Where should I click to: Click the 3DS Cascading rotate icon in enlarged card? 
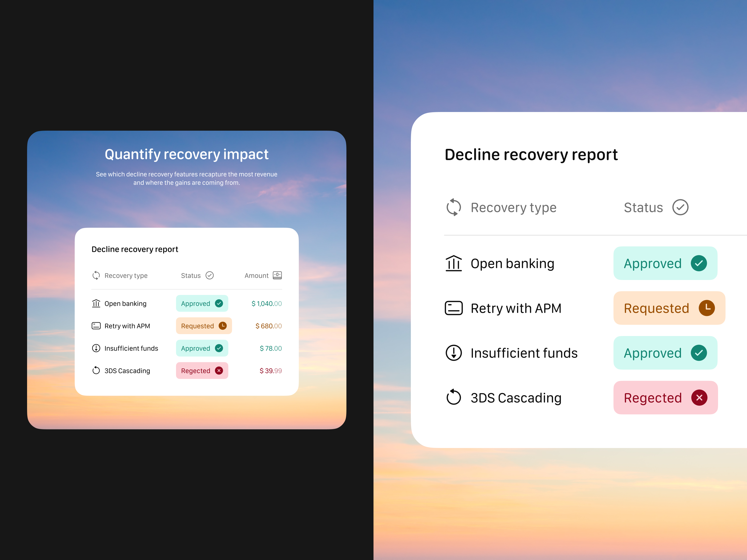[x=454, y=397]
